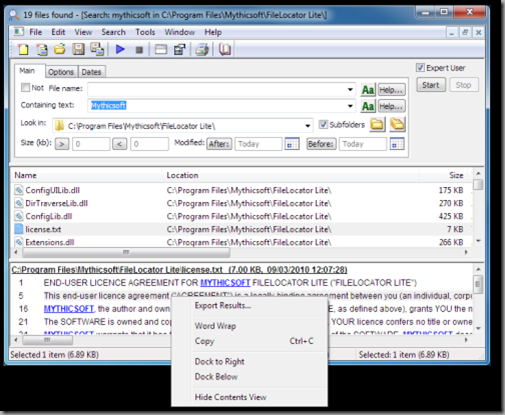The height and width of the screenshot is (415, 505).
Task: Open configuration properties toolbar icon
Action: (180, 50)
